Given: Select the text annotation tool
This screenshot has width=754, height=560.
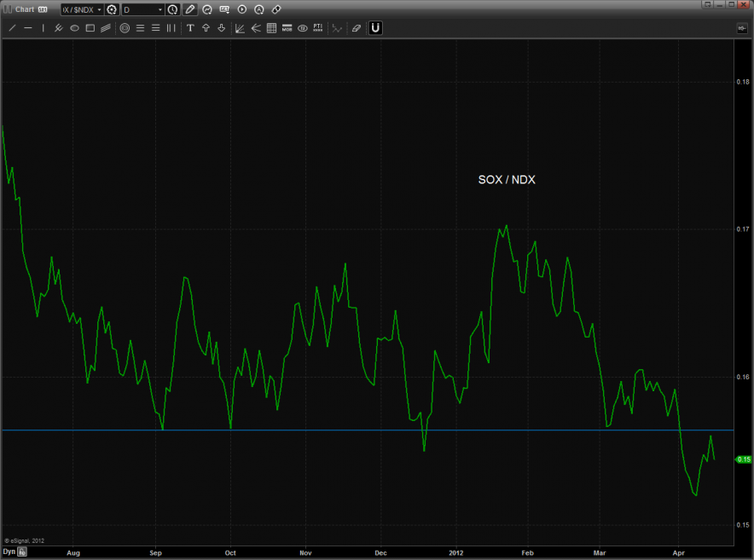Looking at the screenshot, I should tap(190, 28).
